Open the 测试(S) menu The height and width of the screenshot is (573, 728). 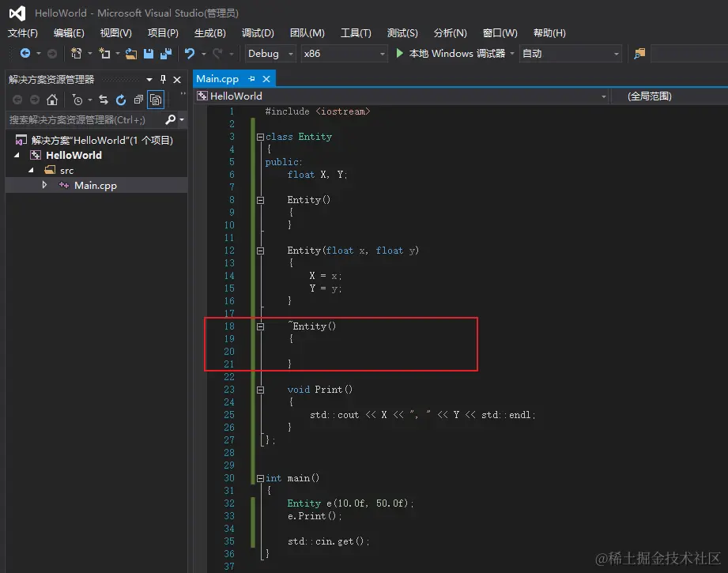[x=402, y=33]
